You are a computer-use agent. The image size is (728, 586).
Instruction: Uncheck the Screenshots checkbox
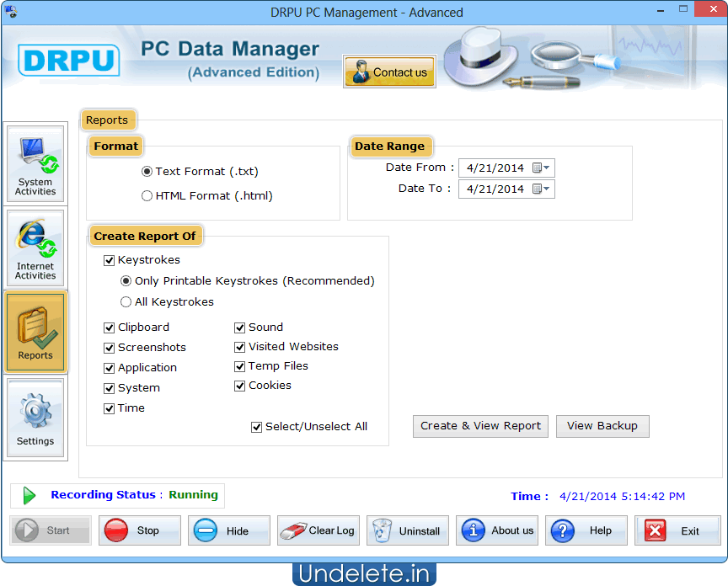click(109, 348)
